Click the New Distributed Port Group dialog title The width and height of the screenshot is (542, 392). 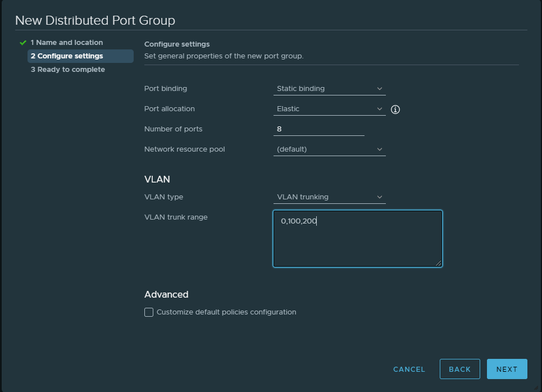(x=95, y=21)
